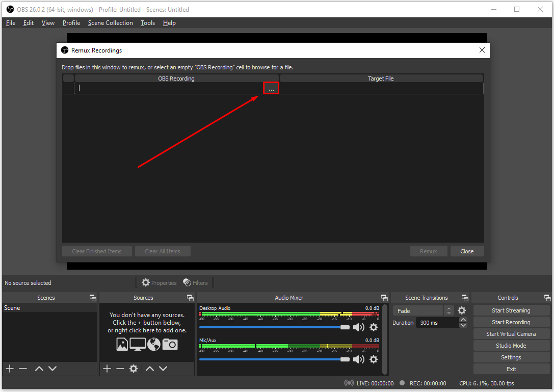This screenshot has height=392, width=554.
Task: Click the Close button in Remux dialog
Action: click(467, 251)
